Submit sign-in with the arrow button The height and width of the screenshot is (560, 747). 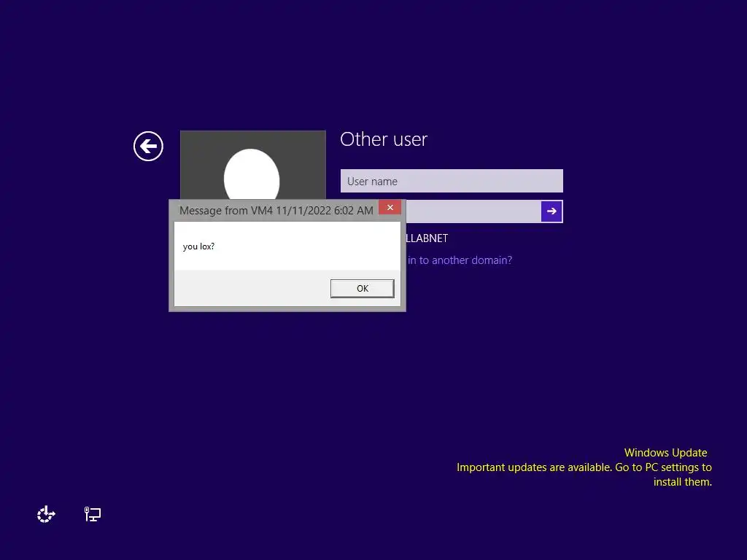click(x=551, y=211)
